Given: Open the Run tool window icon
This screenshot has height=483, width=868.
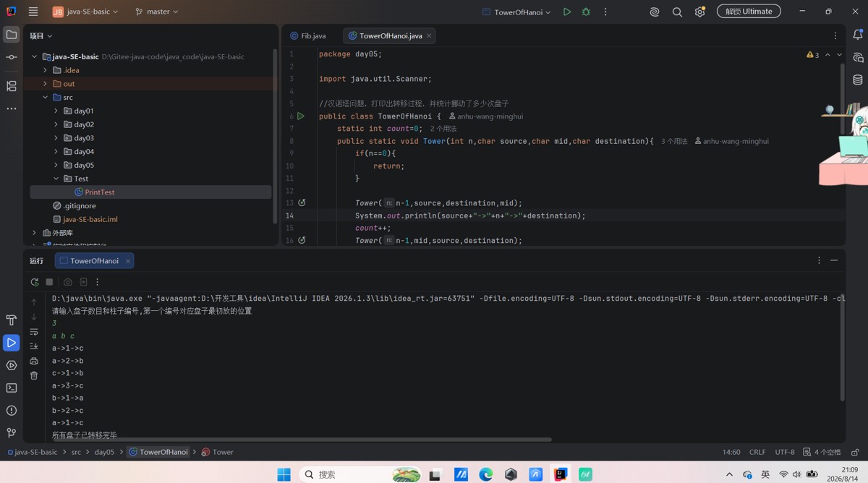Looking at the screenshot, I should point(12,343).
